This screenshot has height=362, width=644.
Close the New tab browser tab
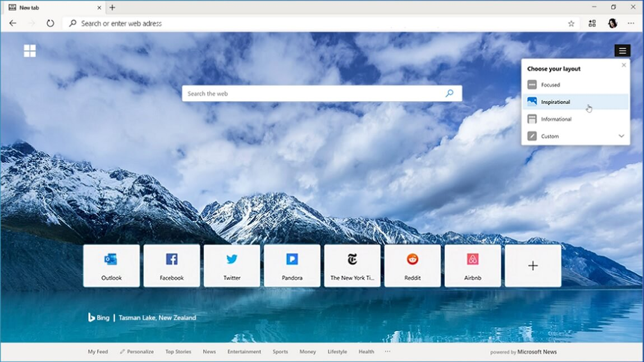pyautogui.click(x=99, y=7)
